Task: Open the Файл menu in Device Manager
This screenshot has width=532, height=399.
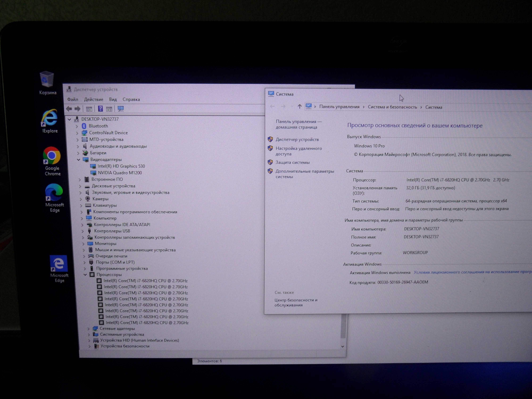Action: click(73, 99)
